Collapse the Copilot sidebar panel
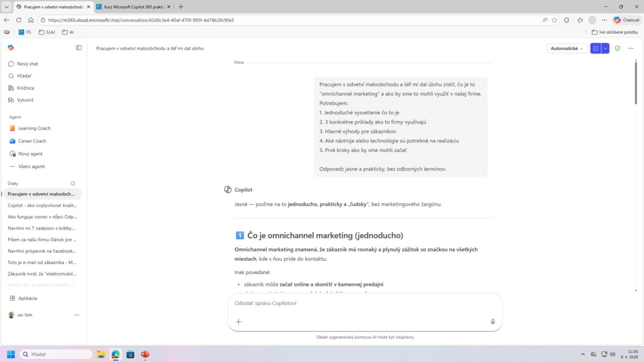This screenshot has height=362, width=644. 79,48
